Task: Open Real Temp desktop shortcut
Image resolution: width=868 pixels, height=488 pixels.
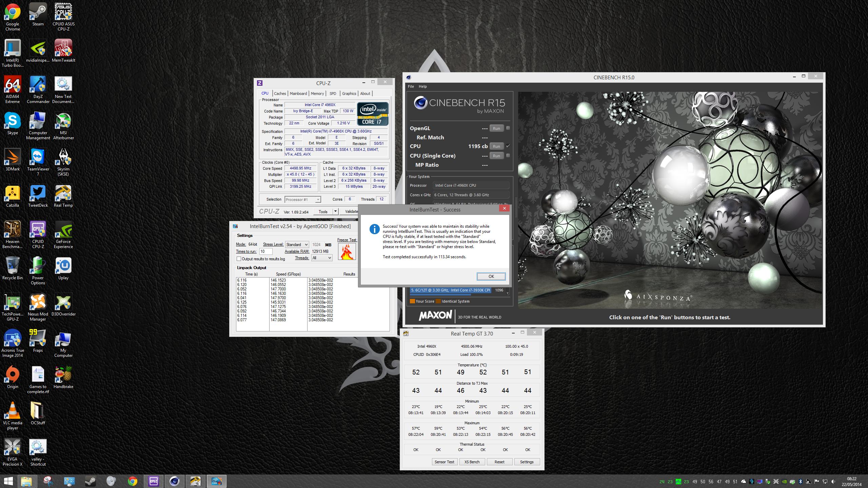Action: point(63,196)
